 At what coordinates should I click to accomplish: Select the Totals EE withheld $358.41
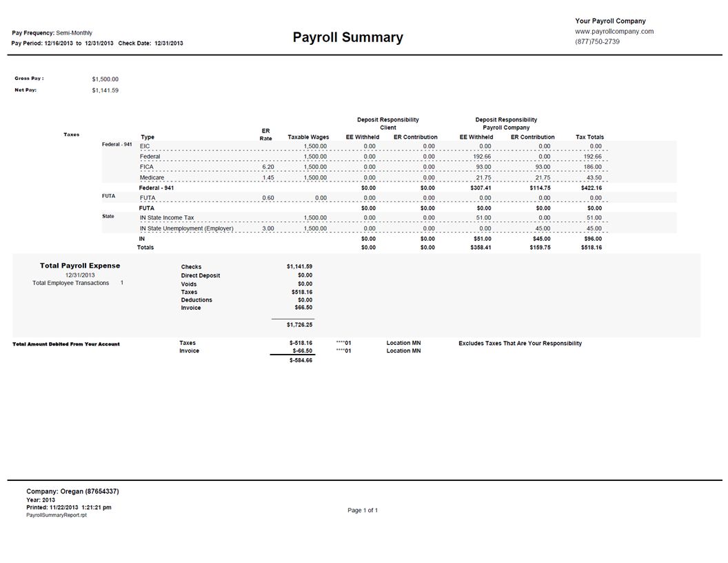tap(481, 248)
